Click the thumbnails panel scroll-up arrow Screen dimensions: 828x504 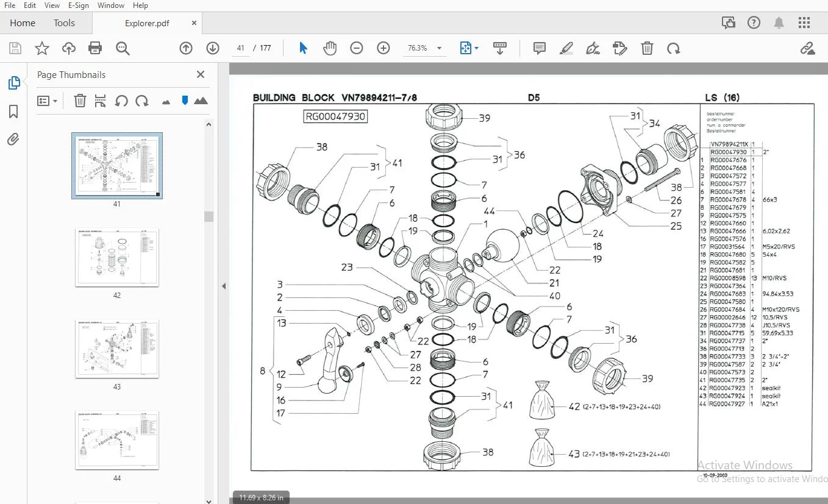click(209, 124)
